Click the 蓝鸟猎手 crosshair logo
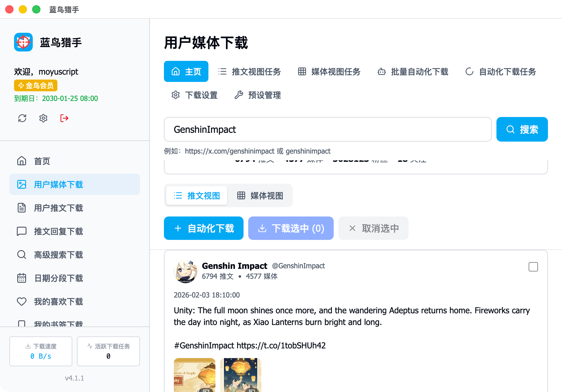 point(23,42)
